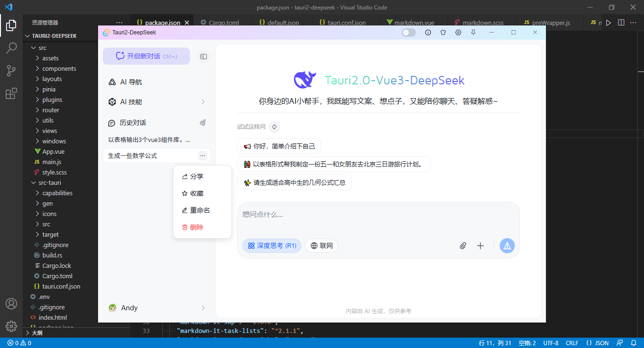Choose 收藏 from the context menu
The height and width of the screenshot is (348, 644).
coord(202,193)
